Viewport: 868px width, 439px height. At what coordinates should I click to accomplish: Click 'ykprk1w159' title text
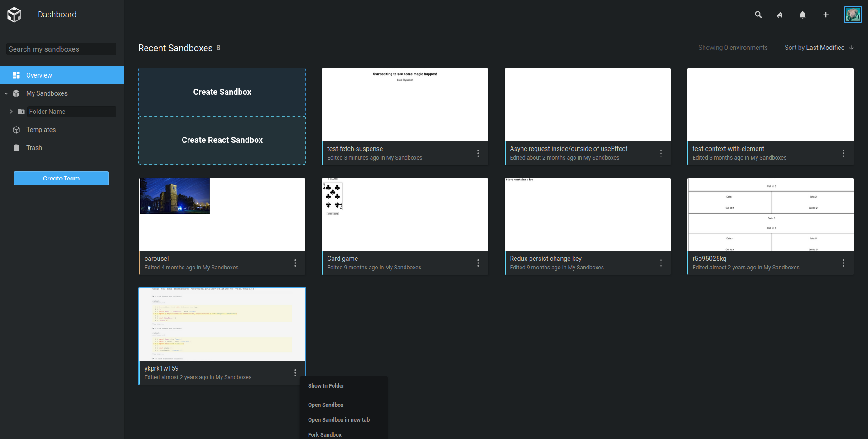(x=161, y=368)
